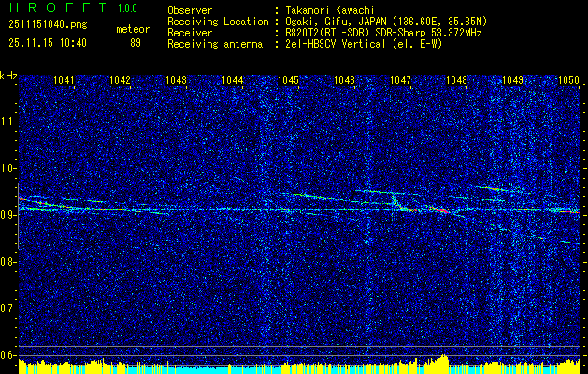
Task: Click the 0.7 kHz axis label
Action: click(8, 309)
